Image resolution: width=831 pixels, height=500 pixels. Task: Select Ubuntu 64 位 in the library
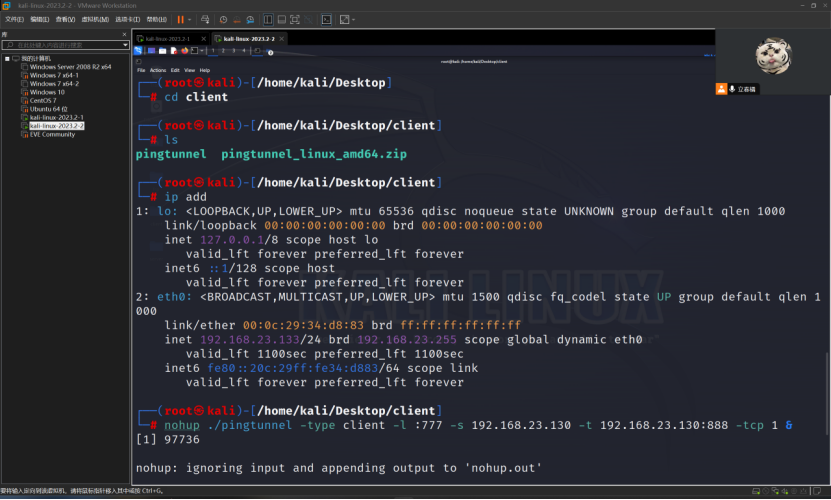[49, 109]
